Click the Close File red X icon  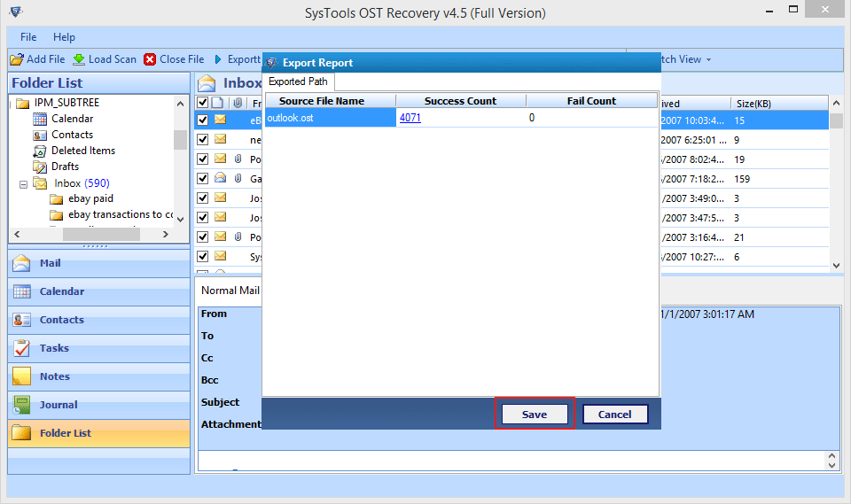[x=150, y=59]
